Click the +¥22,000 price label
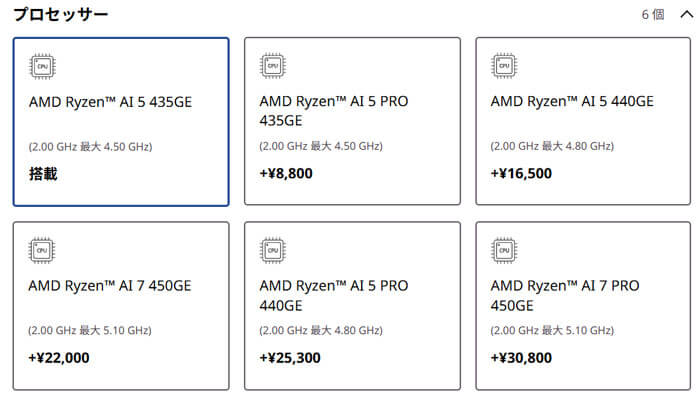The height and width of the screenshot is (401, 700). pyautogui.click(x=59, y=358)
